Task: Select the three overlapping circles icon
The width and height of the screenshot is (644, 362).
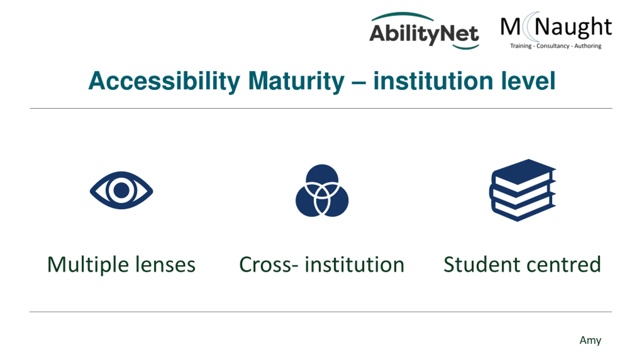Action: pyautogui.click(x=322, y=190)
